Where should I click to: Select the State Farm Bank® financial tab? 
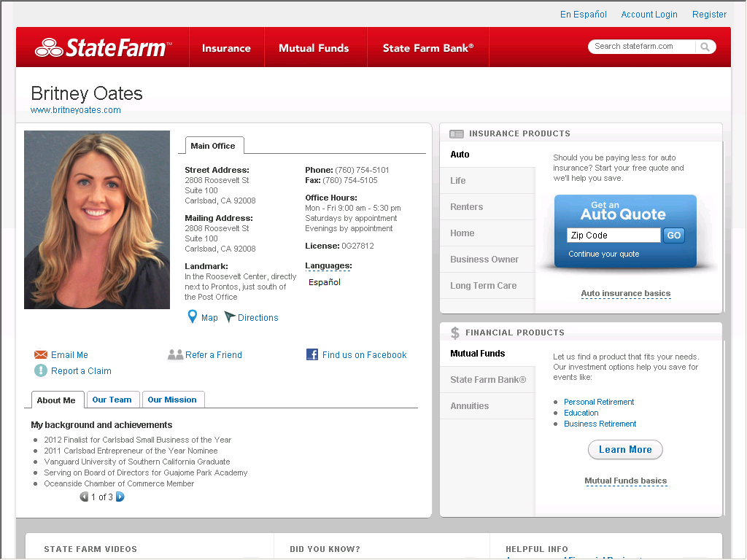click(488, 379)
